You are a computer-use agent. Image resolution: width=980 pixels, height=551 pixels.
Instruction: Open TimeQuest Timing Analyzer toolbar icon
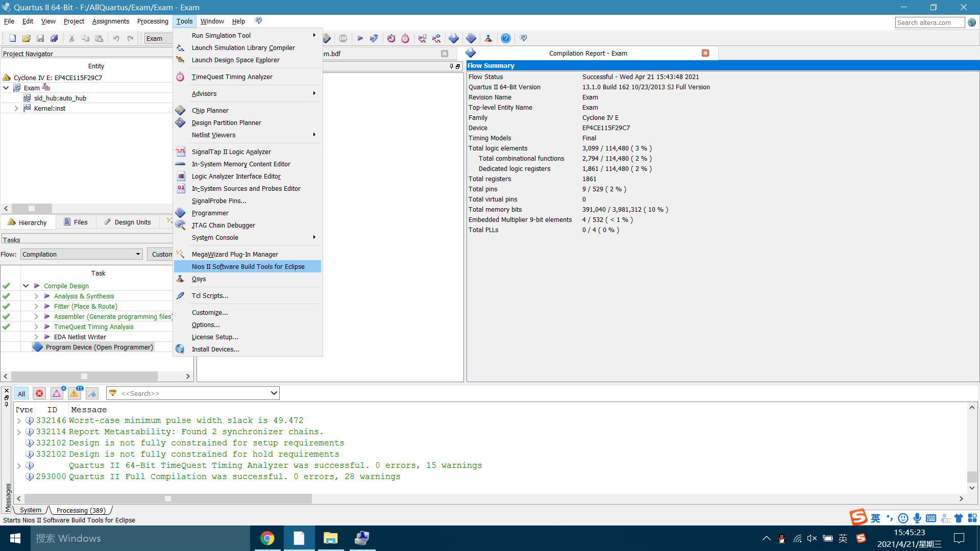click(x=405, y=38)
